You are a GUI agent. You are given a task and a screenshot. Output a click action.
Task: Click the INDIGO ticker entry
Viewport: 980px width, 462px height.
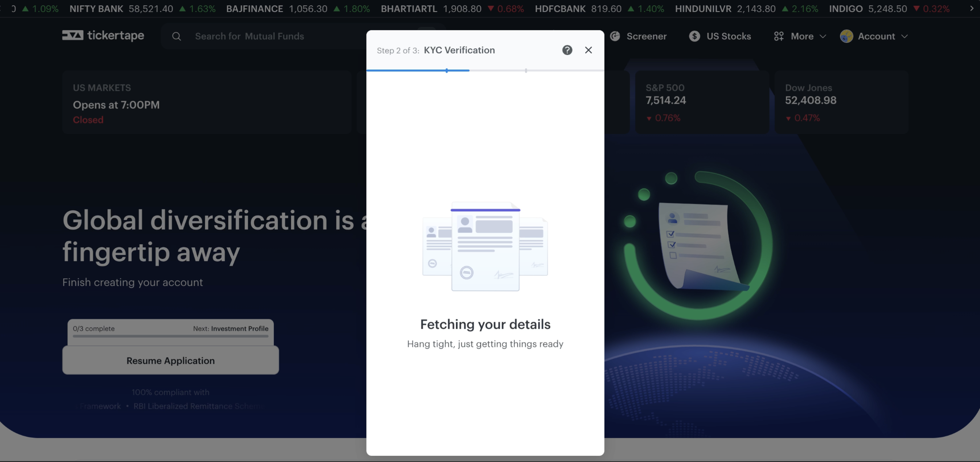tap(889, 9)
